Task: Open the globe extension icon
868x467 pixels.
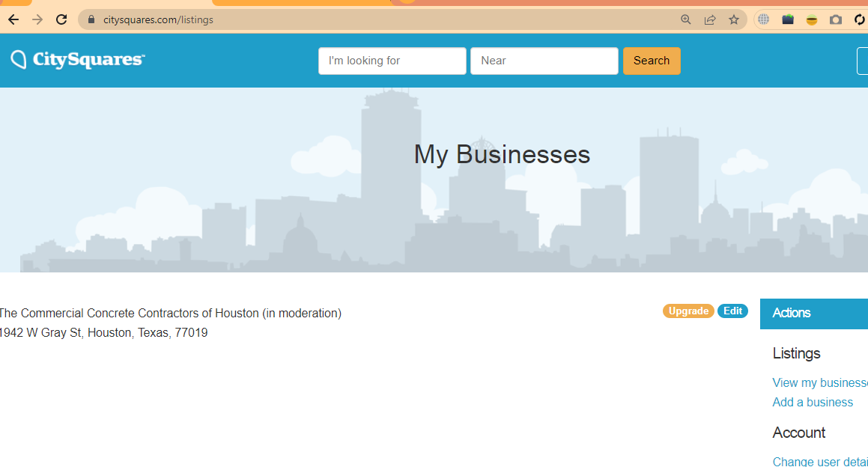Action: click(x=763, y=20)
